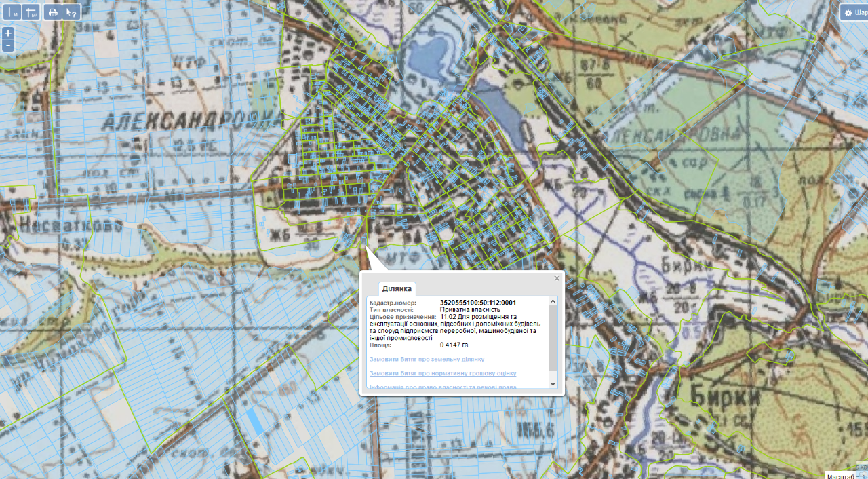Click the area value 0.4147 га
The height and width of the screenshot is (479, 868).
point(454,345)
